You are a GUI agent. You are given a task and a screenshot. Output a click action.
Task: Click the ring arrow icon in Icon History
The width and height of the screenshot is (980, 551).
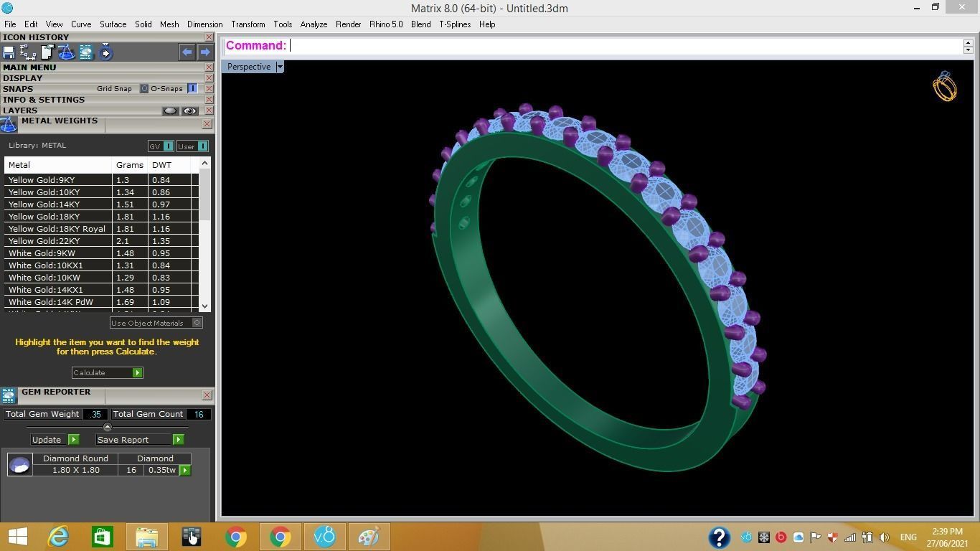coord(105,52)
